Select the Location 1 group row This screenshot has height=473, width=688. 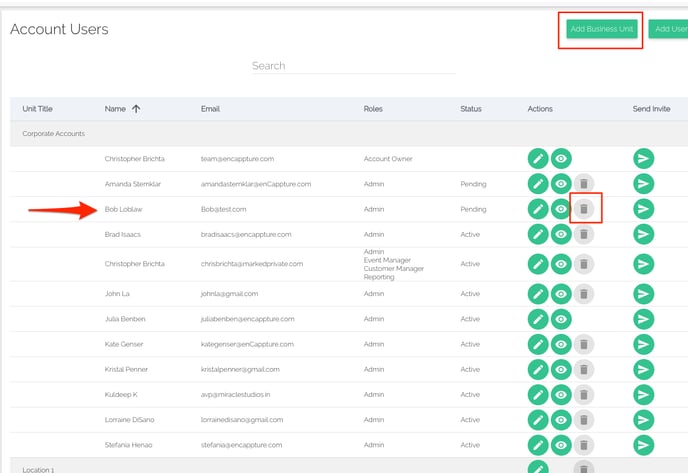[349, 466]
